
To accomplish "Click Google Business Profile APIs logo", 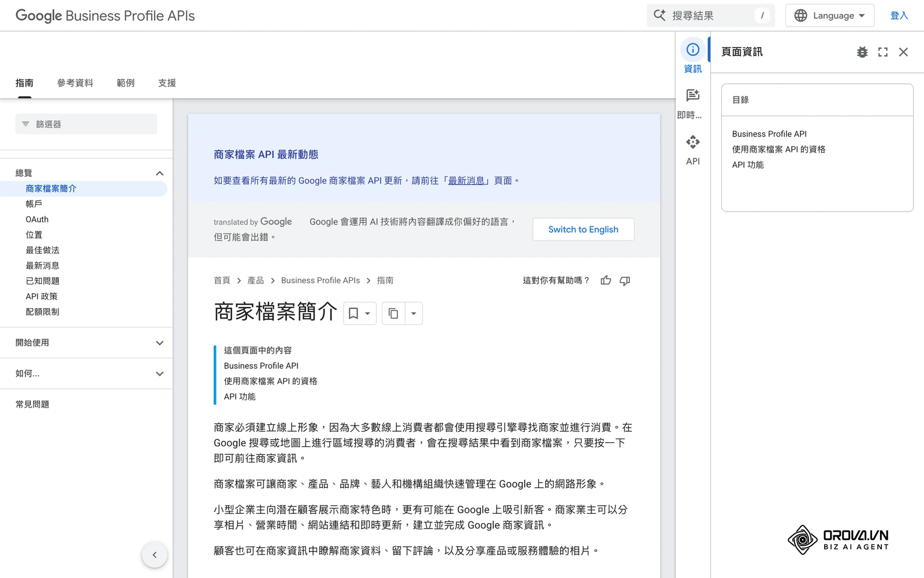I will 105,16.
